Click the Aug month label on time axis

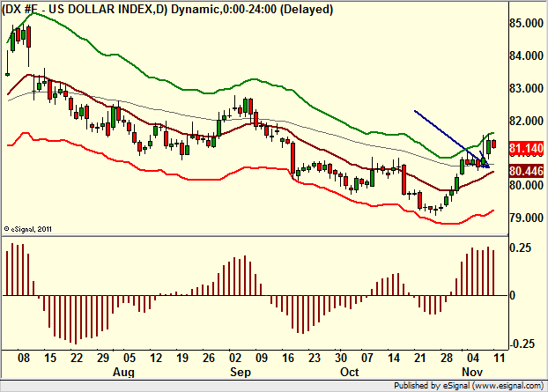tap(123, 373)
